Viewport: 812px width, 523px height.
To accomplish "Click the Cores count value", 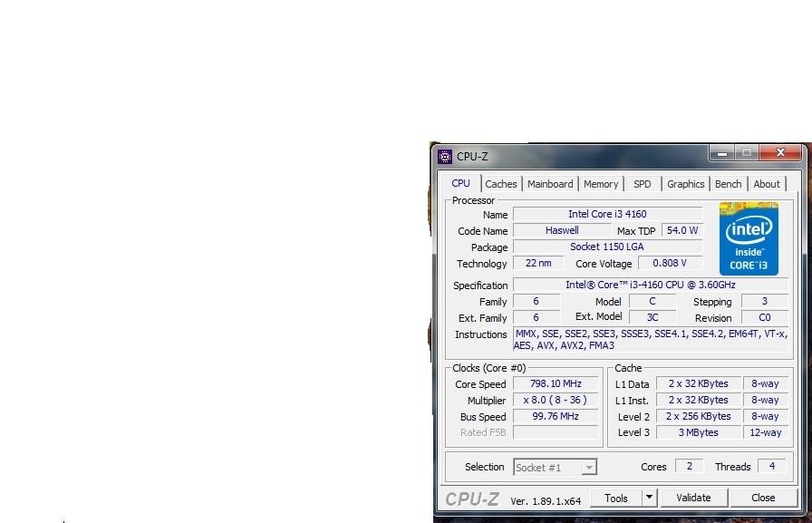I will tap(690, 466).
